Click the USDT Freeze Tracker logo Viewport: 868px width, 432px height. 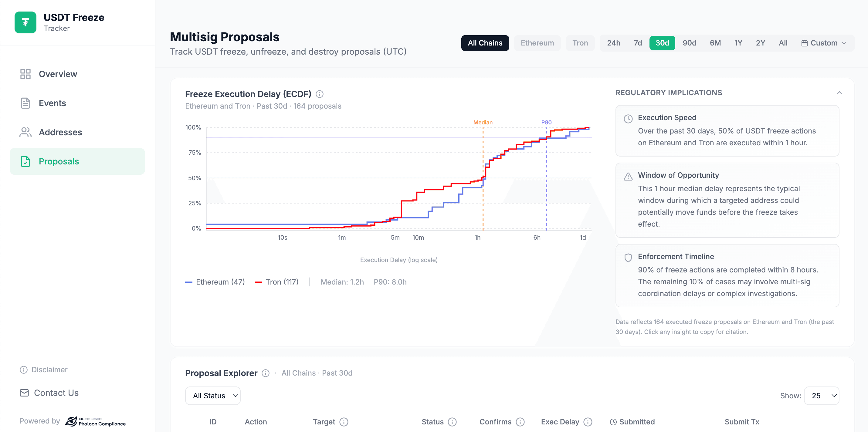click(25, 22)
